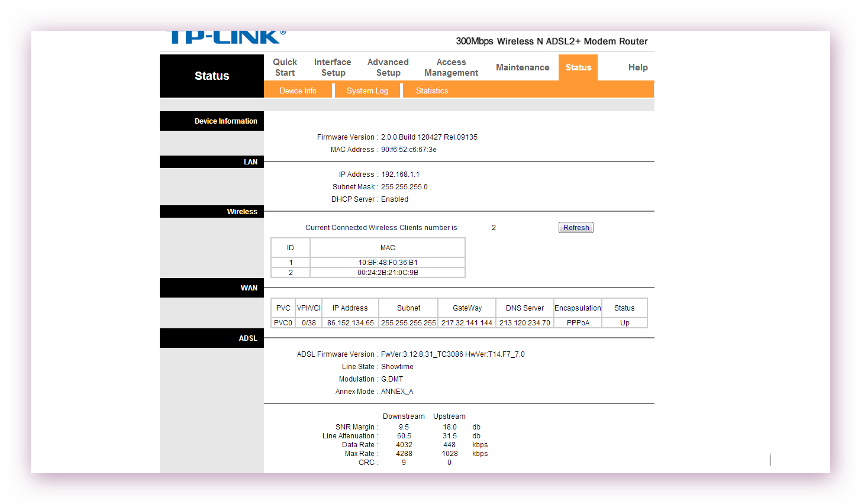
Task: Click the Device Information section header
Action: coord(225,121)
